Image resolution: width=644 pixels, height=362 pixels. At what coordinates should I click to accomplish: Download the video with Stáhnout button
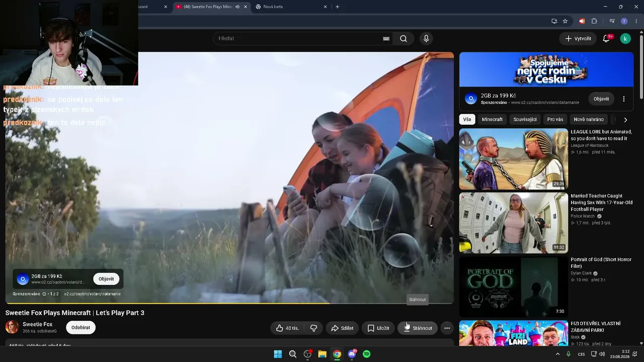pyautogui.click(x=418, y=328)
